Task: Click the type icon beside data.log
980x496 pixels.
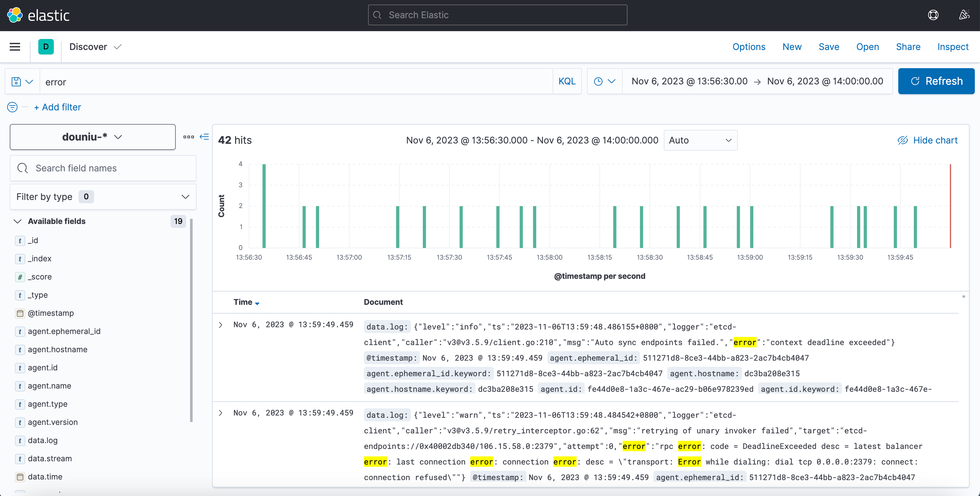Action: [x=20, y=440]
